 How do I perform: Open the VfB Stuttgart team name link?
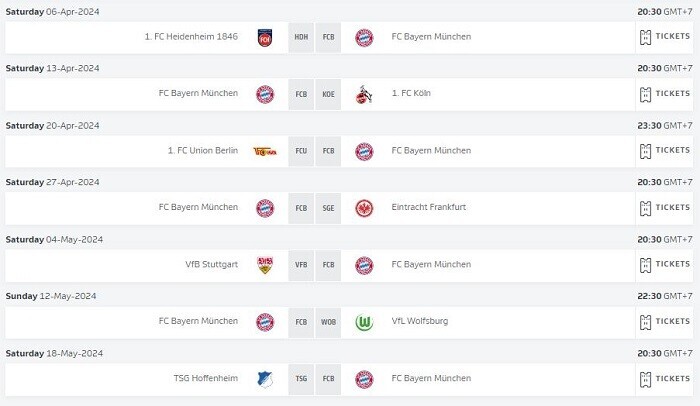[x=212, y=264]
